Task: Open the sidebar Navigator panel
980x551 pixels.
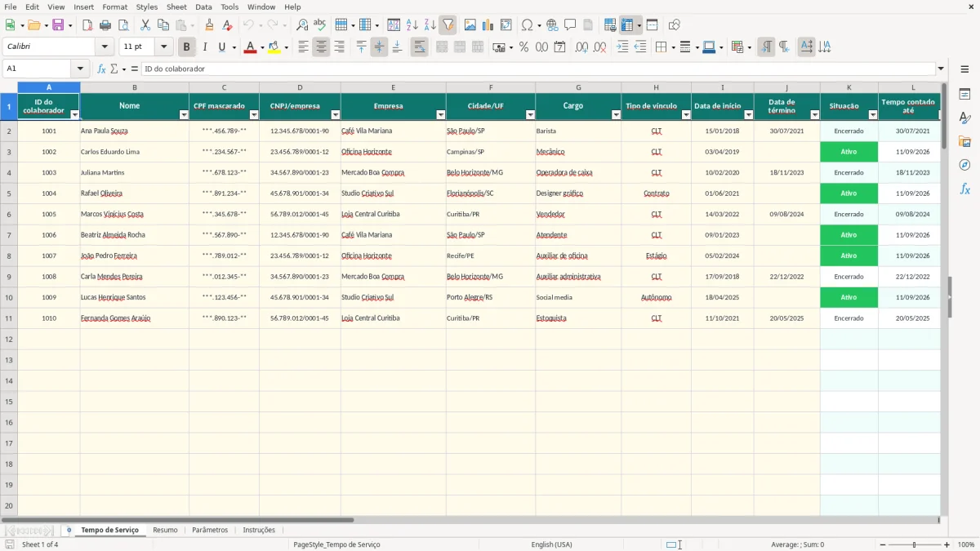Action: [964, 165]
